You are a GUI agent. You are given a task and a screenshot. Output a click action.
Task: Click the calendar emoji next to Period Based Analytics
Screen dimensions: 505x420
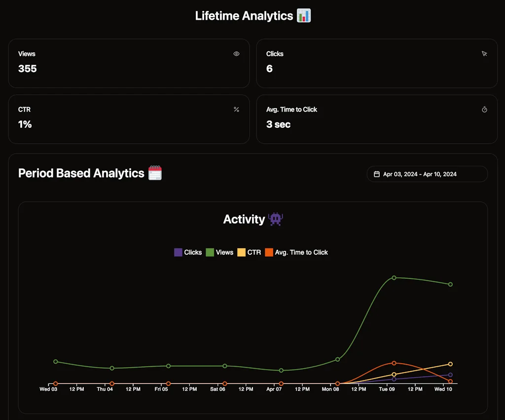155,173
